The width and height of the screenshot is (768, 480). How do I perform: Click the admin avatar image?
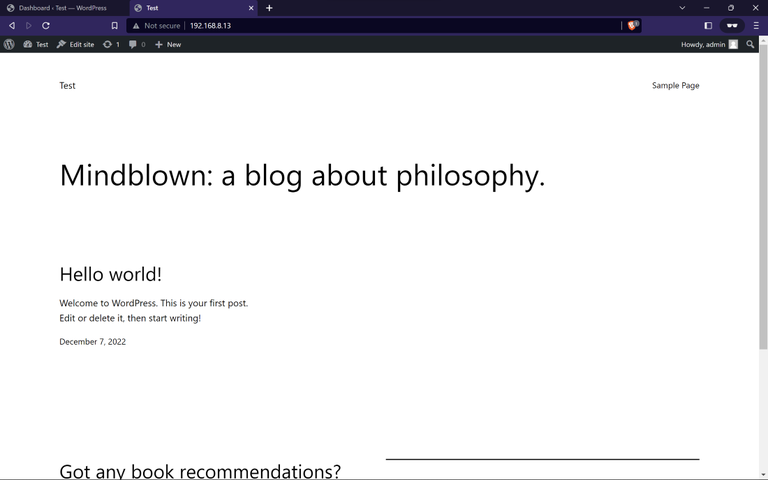(733, 44)
